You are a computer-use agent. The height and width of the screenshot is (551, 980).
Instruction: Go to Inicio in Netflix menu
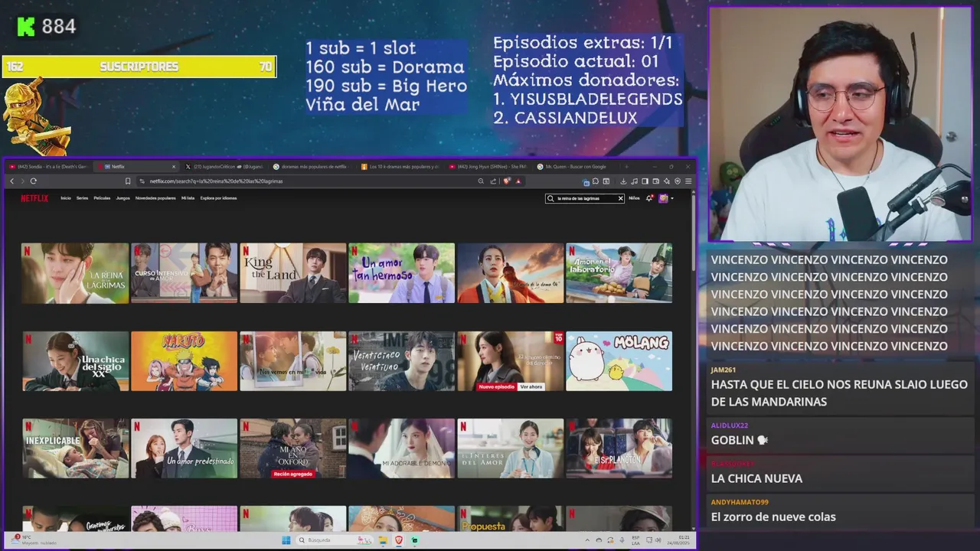point(66,198)
